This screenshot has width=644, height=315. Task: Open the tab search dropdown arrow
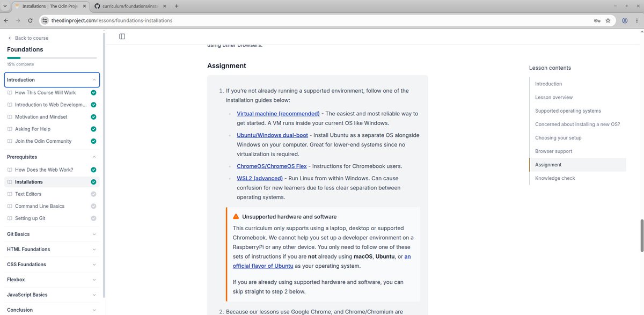click(x=5, y=6)
